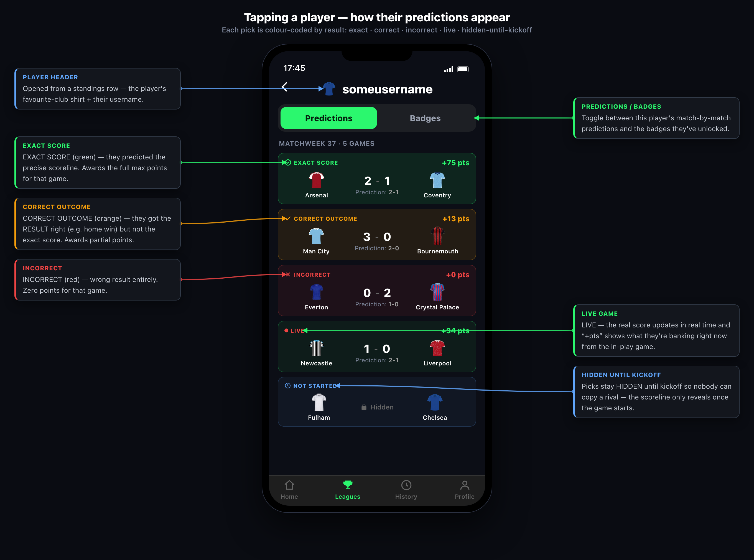Select the Matchweek 37 header text
Viewport: 754px width, 560px height.
pos(327,143)
